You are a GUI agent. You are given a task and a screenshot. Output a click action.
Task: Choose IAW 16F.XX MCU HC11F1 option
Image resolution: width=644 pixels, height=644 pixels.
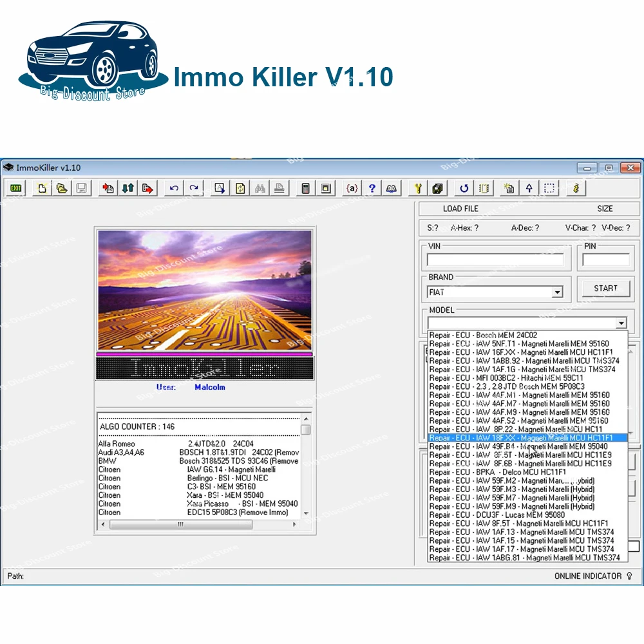[527, 352]
